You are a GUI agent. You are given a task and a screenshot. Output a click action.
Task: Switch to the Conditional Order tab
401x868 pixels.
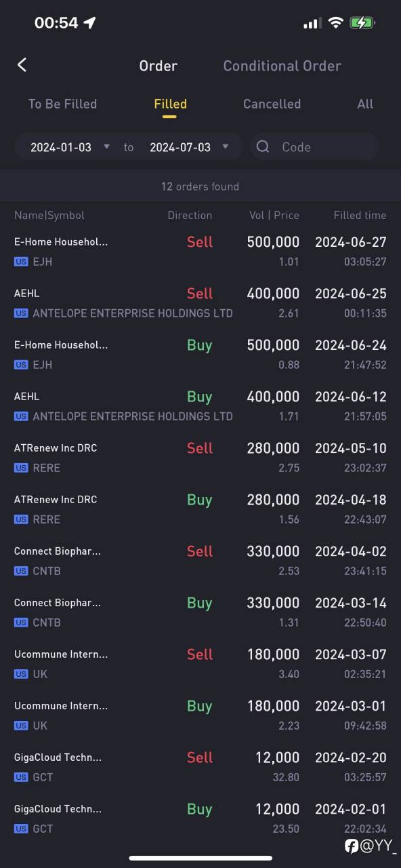tap(282, 66)
